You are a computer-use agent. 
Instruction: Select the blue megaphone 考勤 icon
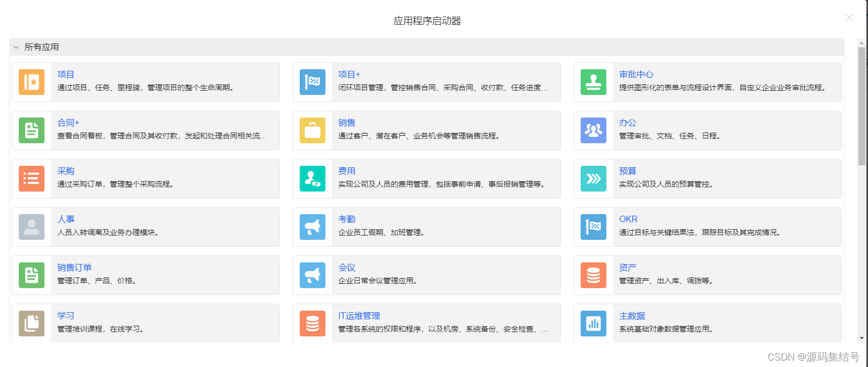313,227
